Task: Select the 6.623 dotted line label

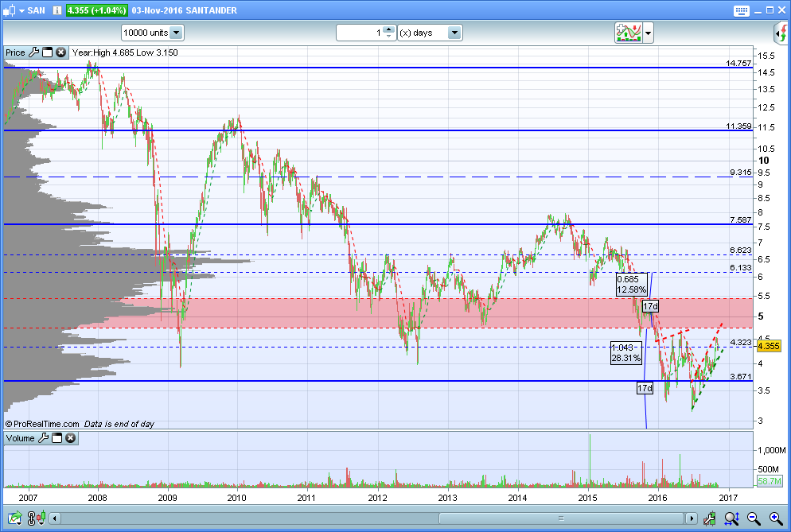Action: click(741, 250)
